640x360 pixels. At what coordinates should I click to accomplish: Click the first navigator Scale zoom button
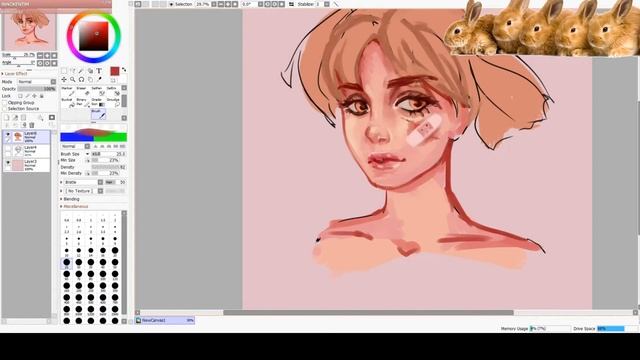40,56
